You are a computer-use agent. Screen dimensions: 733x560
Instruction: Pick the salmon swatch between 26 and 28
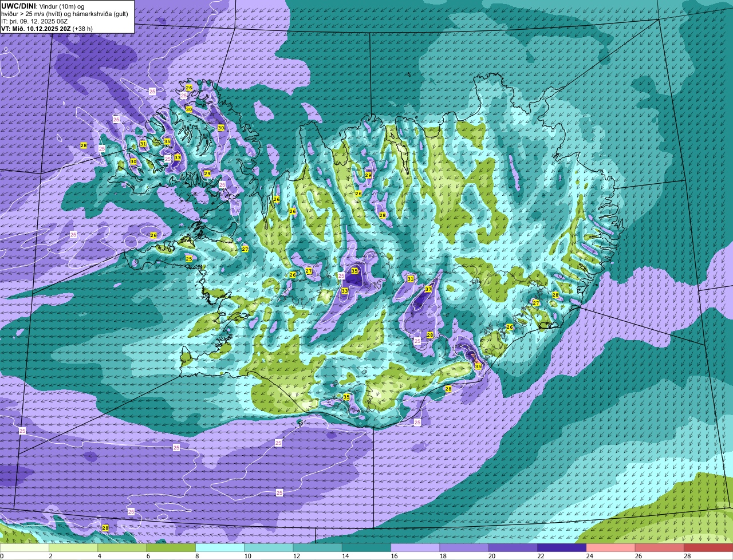(660, 548)
